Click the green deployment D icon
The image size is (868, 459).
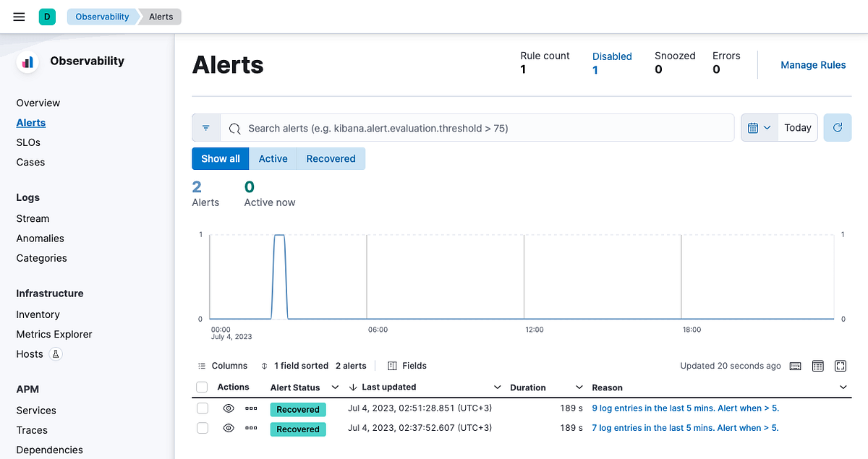click(x=46, y=16)
